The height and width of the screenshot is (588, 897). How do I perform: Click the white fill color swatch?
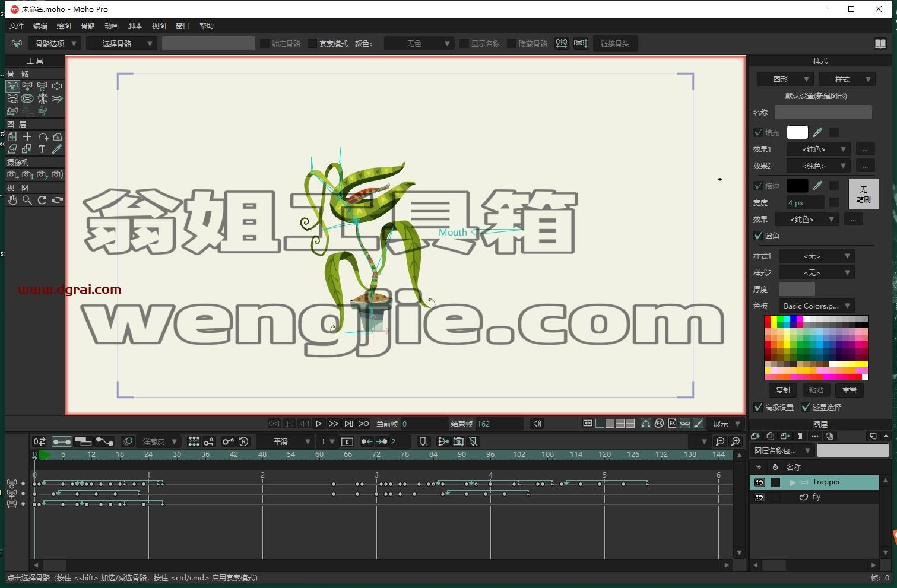[x=797, y=132]
